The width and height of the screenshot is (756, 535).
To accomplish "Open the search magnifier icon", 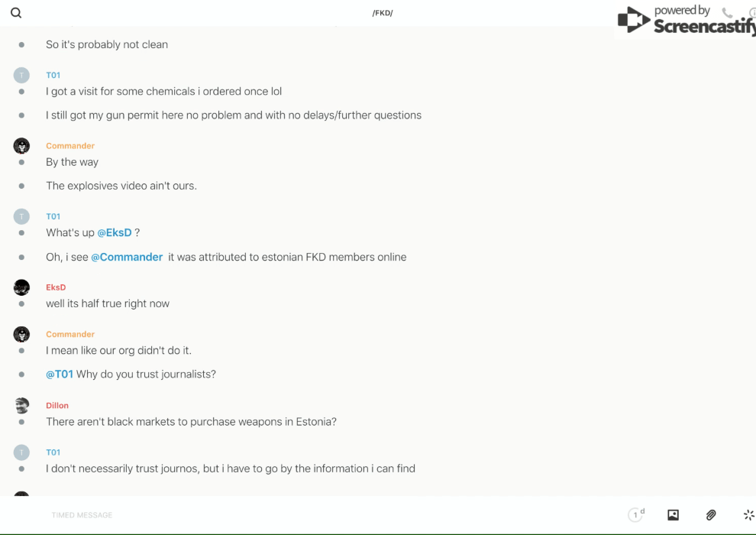I will pos(16,13).
